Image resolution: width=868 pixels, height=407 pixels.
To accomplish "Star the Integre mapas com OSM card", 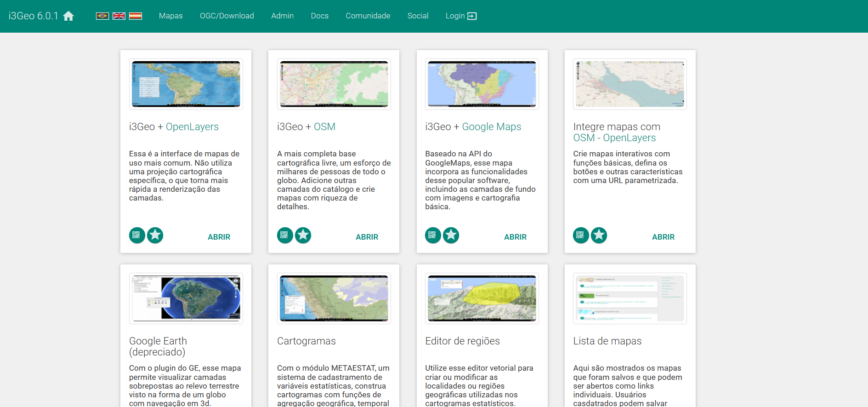I will click(x=599, y=235).
